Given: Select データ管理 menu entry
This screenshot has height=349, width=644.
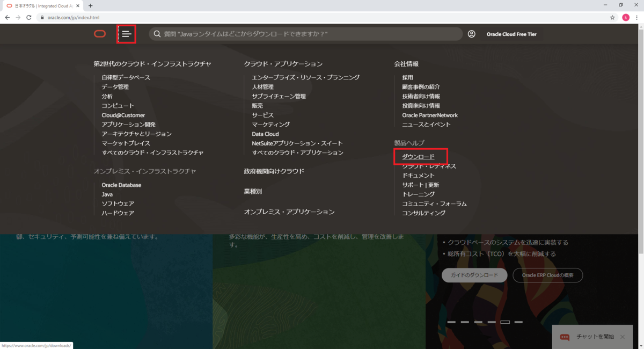Looking at the screenshot, I should pyautogui.click(x=115, y=87).
